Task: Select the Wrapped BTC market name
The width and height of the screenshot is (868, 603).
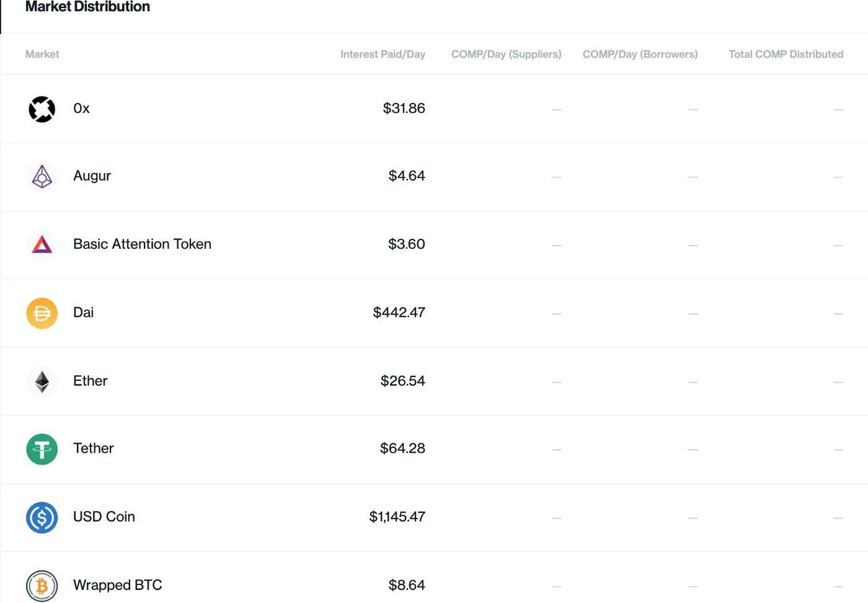Action: click(x=117, y=585)
